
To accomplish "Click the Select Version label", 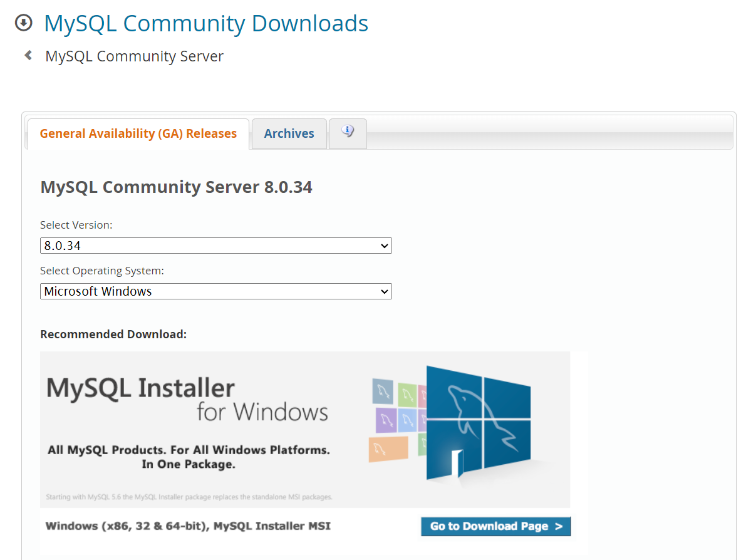I will click(76, 225).
